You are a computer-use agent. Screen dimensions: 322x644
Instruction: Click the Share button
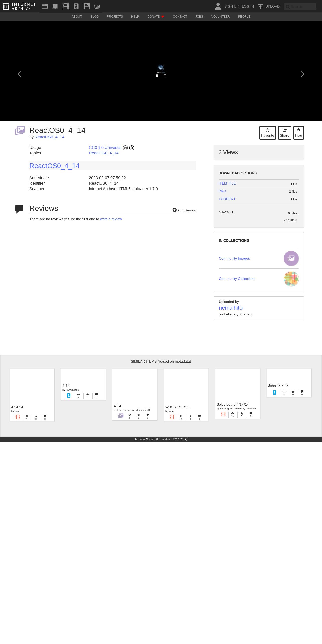pyautogui.click(x=285, y=133)
